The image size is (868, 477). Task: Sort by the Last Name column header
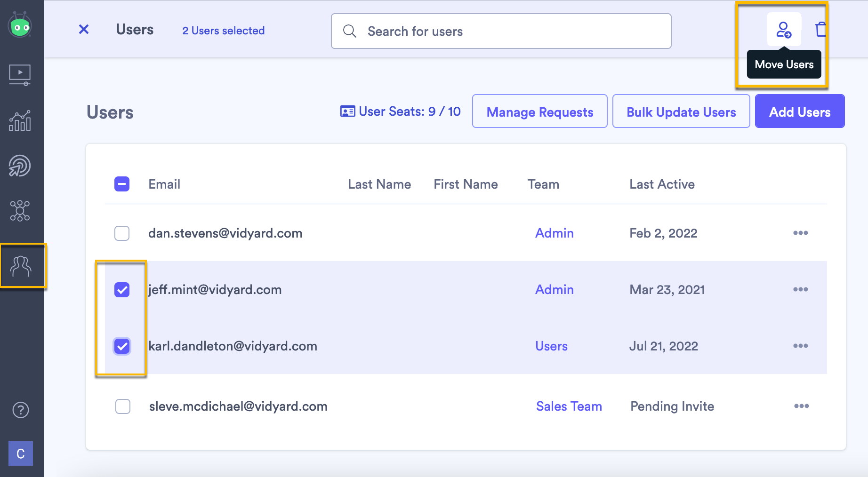tap(379, 184)
